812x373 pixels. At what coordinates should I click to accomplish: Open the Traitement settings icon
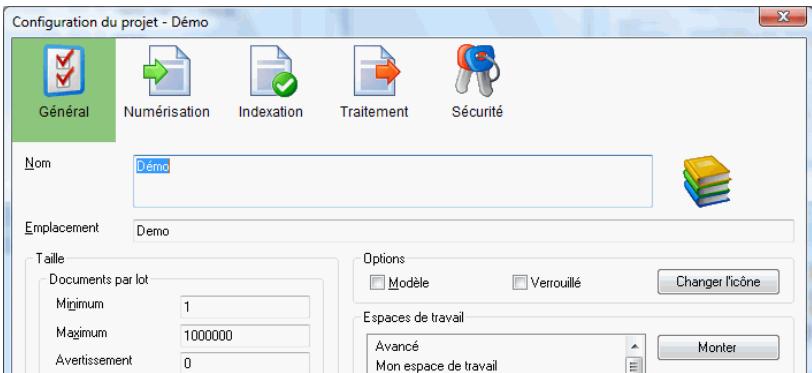coord(376,70)
